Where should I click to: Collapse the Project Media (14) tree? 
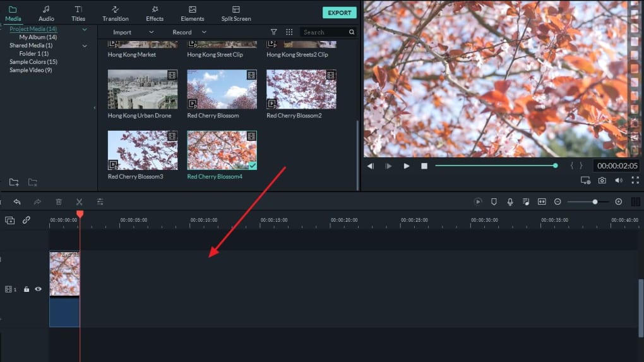coord(84,29)
